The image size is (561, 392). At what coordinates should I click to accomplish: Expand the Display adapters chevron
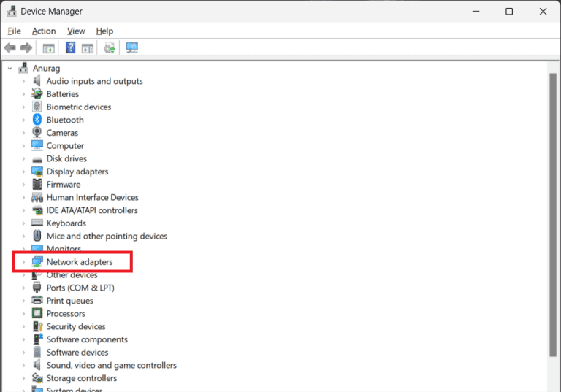pos(23,172)
